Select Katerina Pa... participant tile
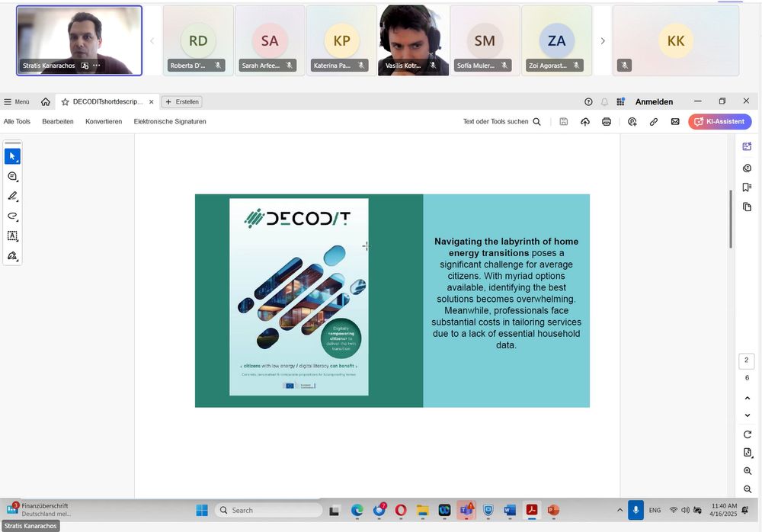This screenshot has width=762, height=532. pos(341,41)
